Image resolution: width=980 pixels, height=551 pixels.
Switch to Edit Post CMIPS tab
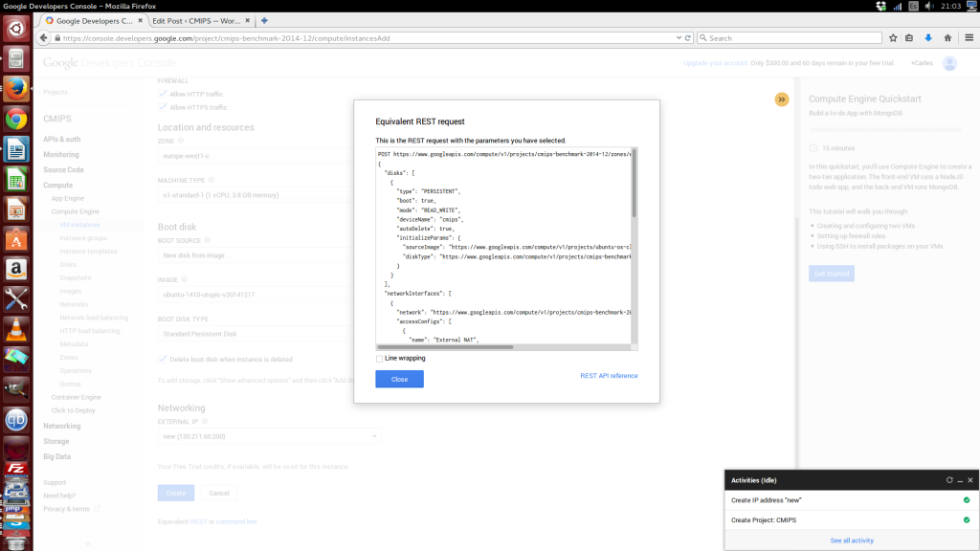(x=196, y=21)
